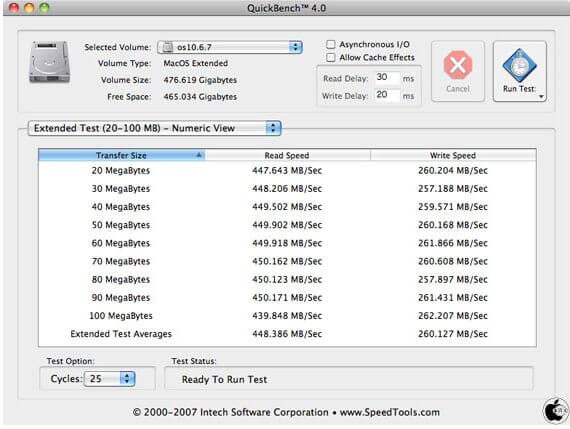Viewport: 570px width, 429px height.
Task: Select the 80 MegaBytes row
Action: point(287,280)
